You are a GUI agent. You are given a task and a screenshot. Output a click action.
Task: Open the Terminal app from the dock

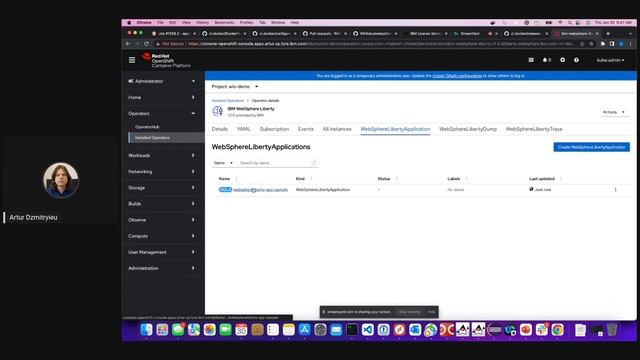tap(352, 330)
